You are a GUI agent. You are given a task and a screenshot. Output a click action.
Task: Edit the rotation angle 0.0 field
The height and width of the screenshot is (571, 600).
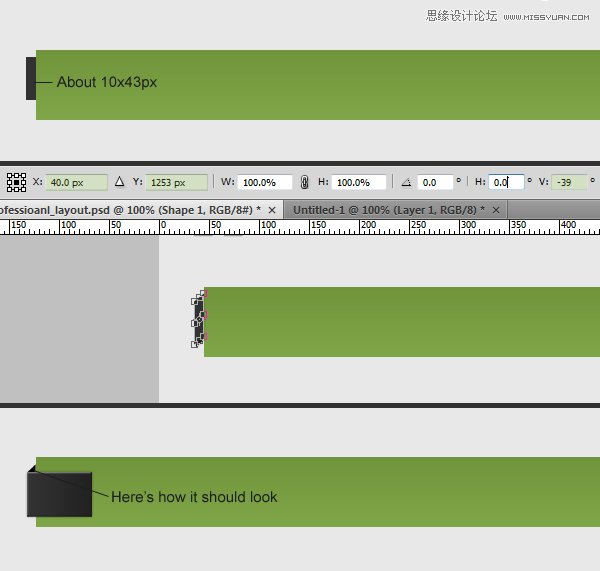(x=435, y=182)
